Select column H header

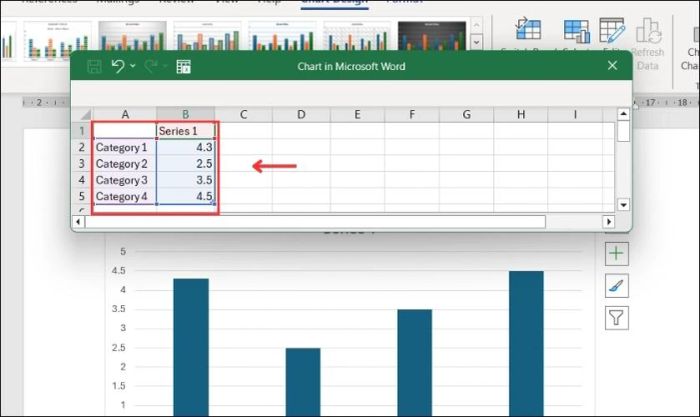521,114
